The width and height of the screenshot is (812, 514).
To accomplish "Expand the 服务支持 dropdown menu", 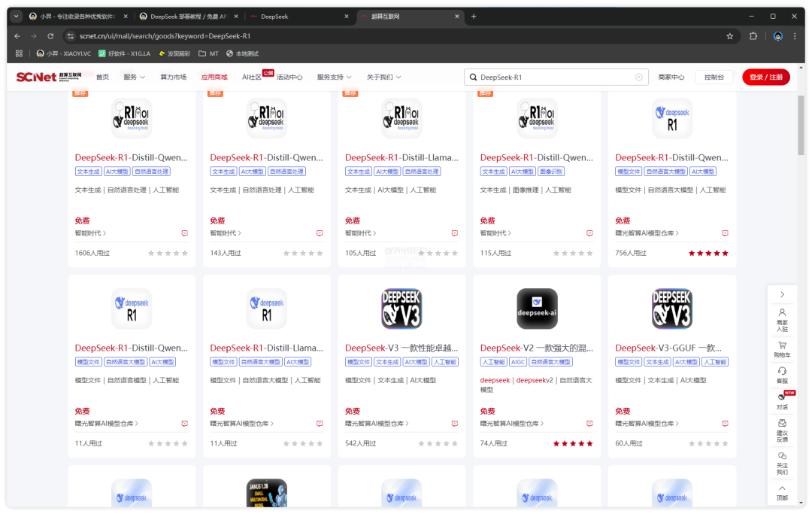I will (335, 78).
